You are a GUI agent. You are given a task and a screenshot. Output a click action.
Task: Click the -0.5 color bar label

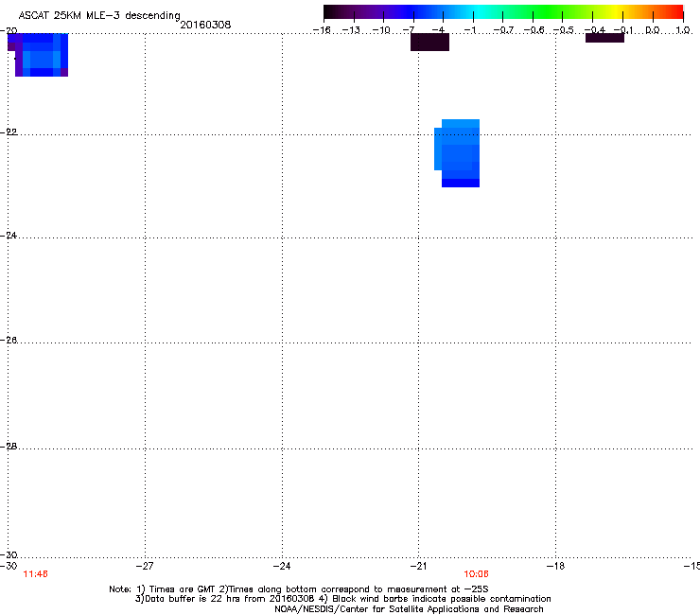click(x=564, y=30)
